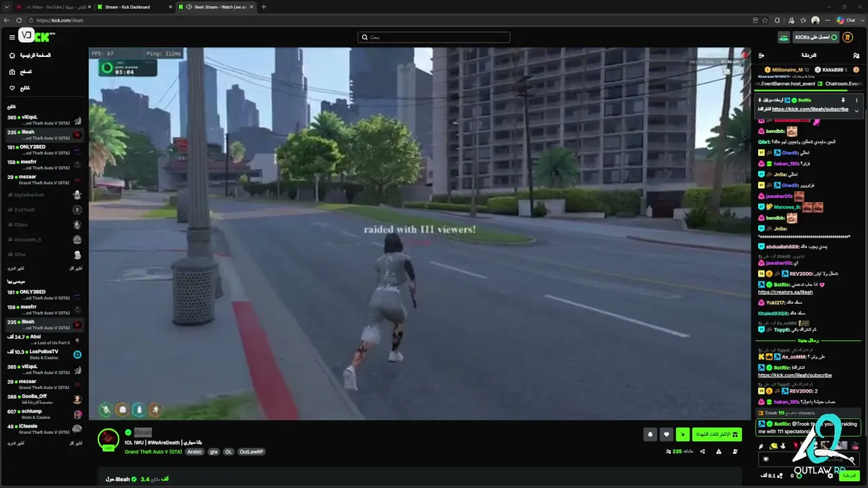Open the Kick sidebar hamburger menu
Image resolution: width=868 pixels, height=488 pixels.
(12, 37)
